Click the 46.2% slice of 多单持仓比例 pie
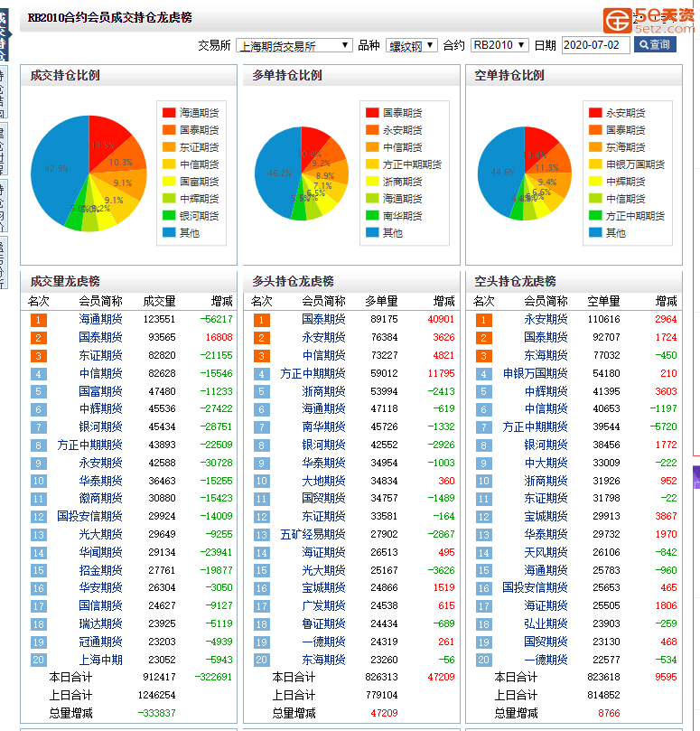700x731 pixels. coord(278,173)
